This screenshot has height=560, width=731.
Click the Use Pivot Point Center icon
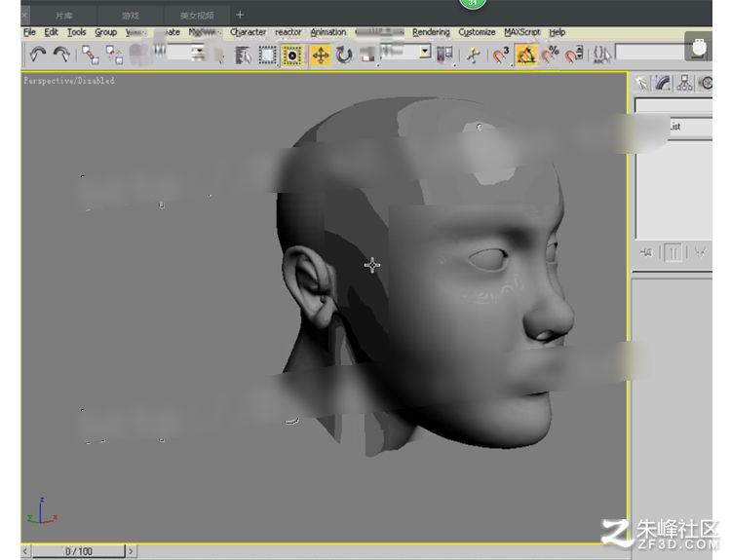point(444,55)
